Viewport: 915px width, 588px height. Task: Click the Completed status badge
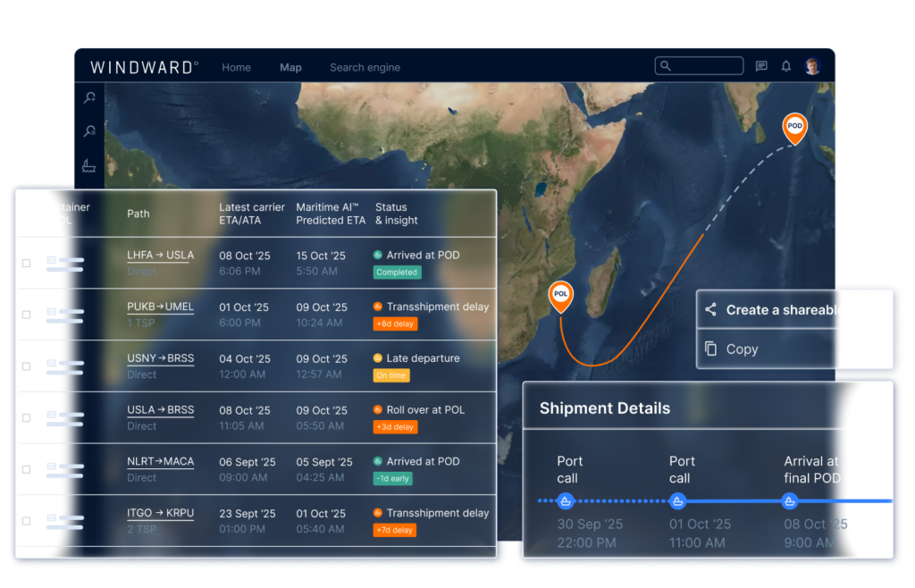pyautogui.click(x=397, y=273)
